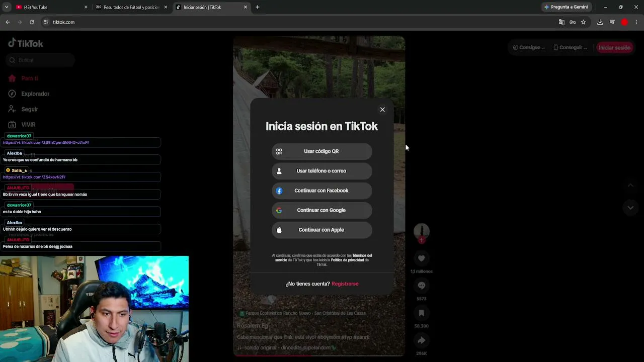Continue with Facebook login
The height and width of the screenshot is (362, 644).
tap(322, 191)
